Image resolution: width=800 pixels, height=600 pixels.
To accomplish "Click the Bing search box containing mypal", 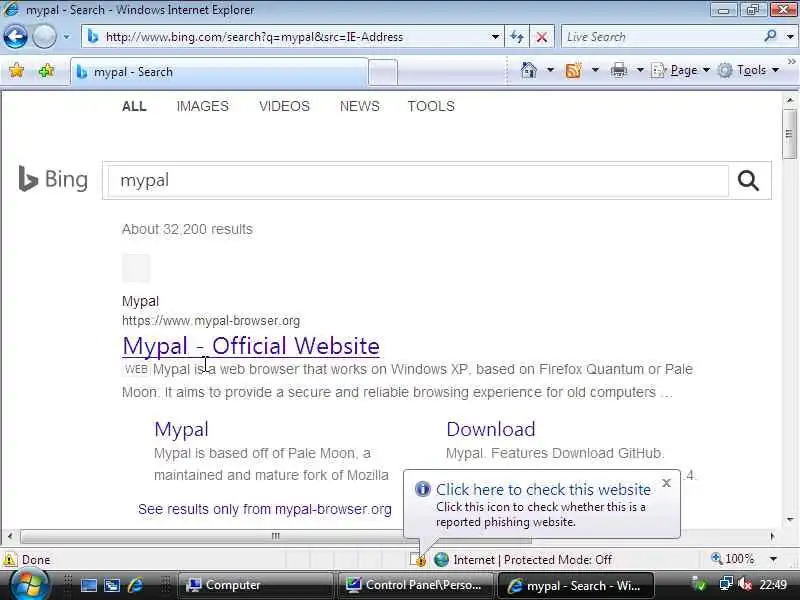I will pos(417,181).
